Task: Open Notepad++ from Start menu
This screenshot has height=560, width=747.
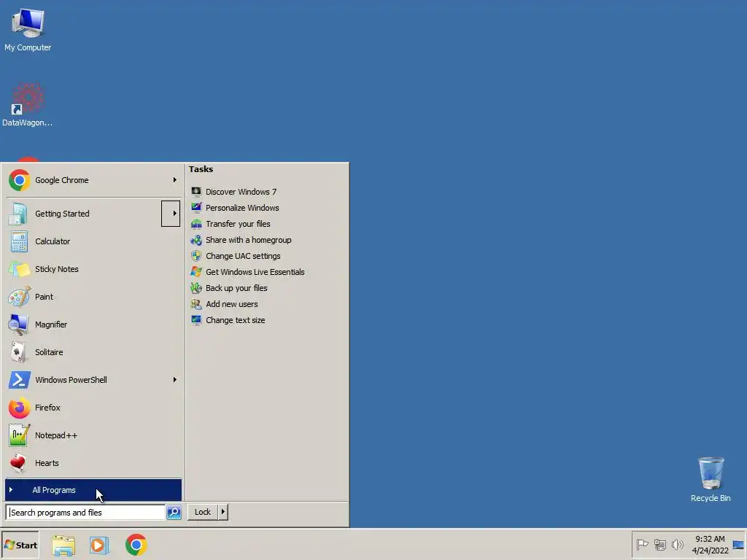Action: pyautogui.click(x=93, y=435)
